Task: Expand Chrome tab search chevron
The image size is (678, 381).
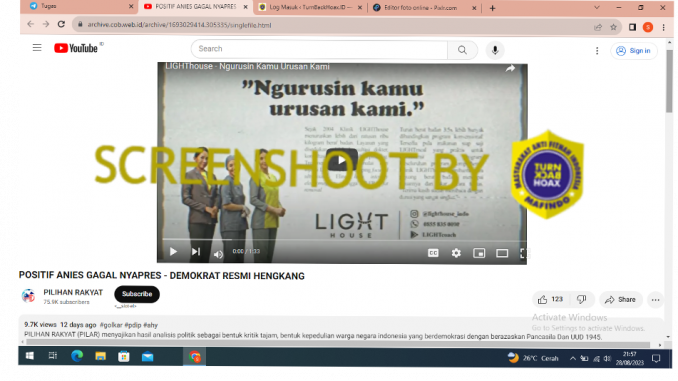Action: 597,7
